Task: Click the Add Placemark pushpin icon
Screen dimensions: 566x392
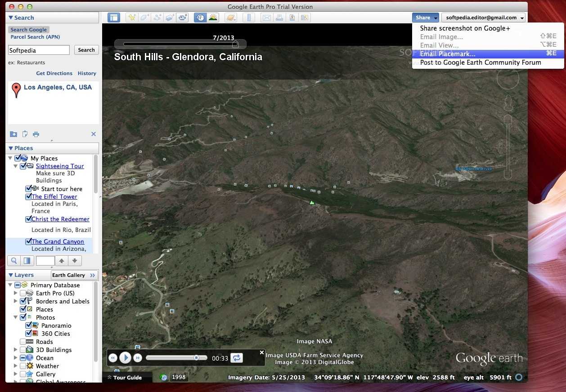Action: click(132, 18)
